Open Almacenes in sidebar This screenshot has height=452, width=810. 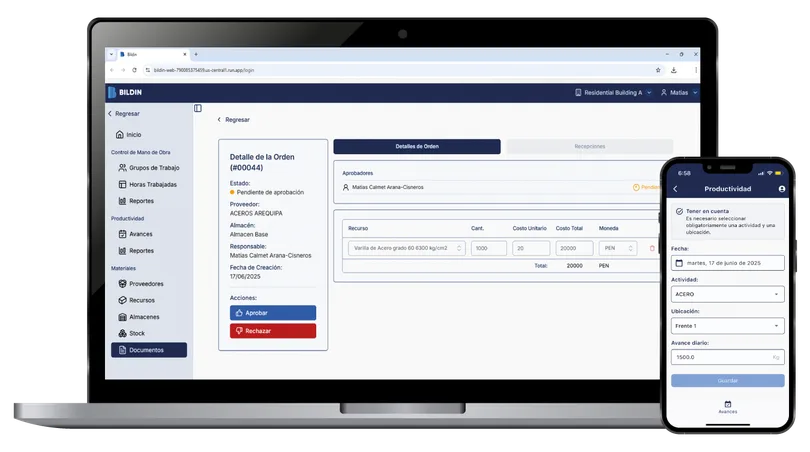[139, 317]
